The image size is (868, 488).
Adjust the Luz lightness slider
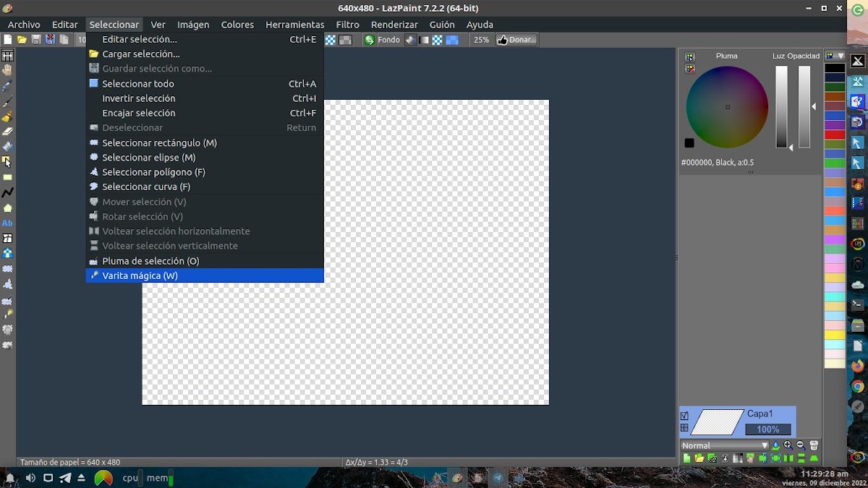(782, 106)
